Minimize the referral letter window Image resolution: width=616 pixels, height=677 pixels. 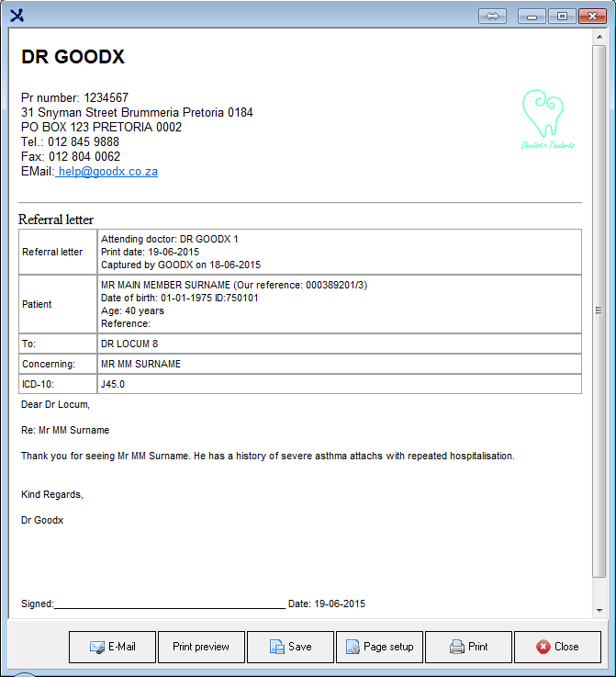point(532,17)
